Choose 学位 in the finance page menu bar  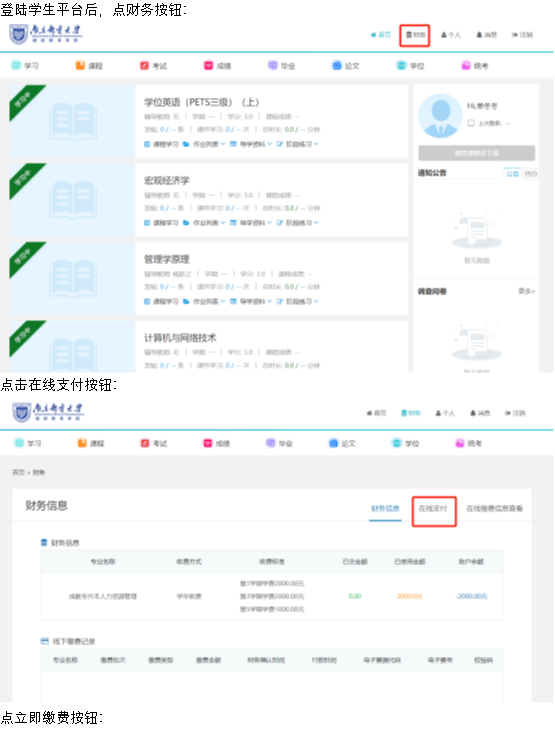pyautogui.click(x=405, y=443)
